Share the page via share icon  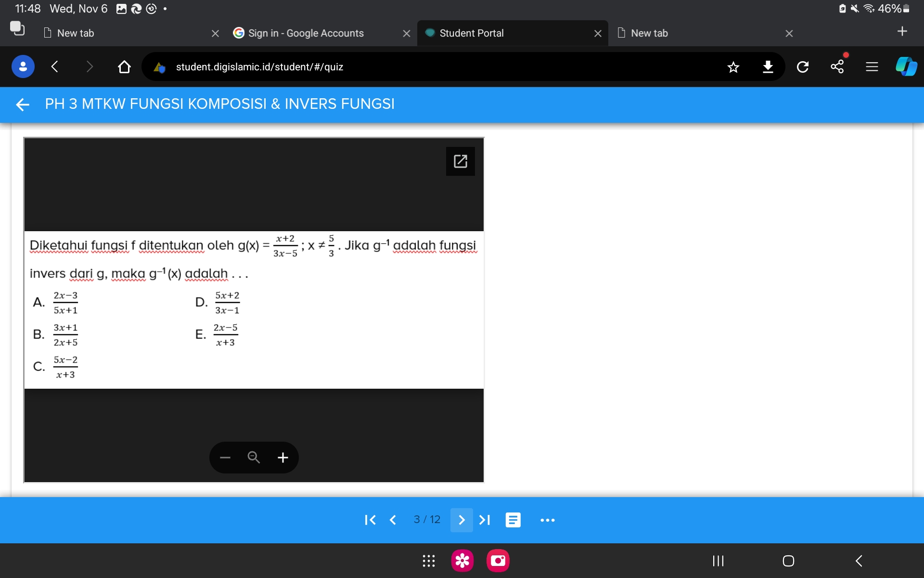[x=837, y=66]
